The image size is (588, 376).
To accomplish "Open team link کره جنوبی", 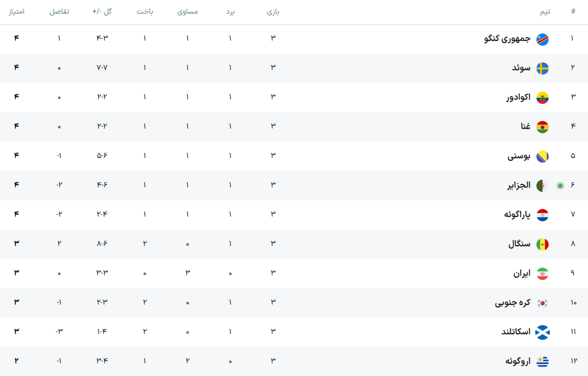I will click(513, 303).
